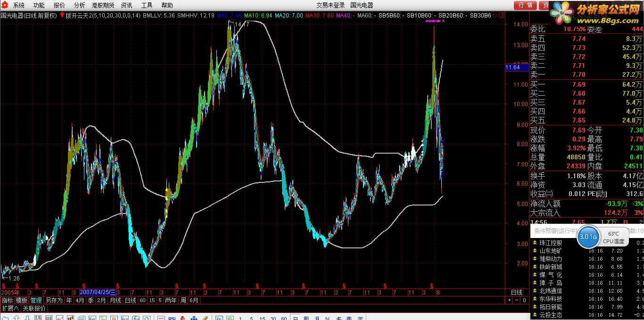
Task: Select the 卖一 7.70 row
Action: [x=587, y=74]
